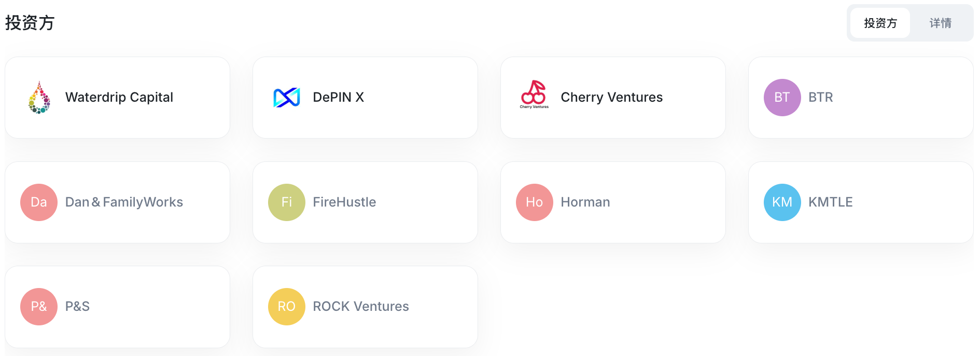Click the pink P& avatar icon
This screenshot has height=356, width=980.
tap(39, 307)
